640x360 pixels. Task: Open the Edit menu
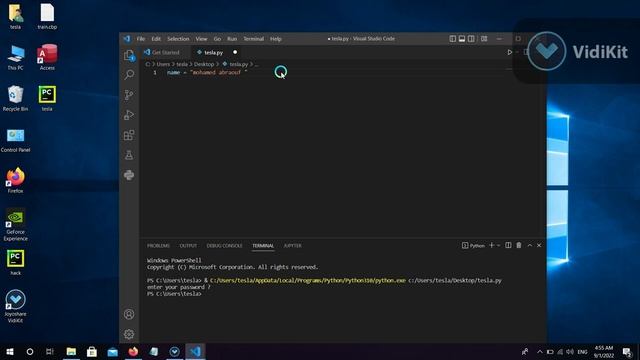(x=156, y=39)
